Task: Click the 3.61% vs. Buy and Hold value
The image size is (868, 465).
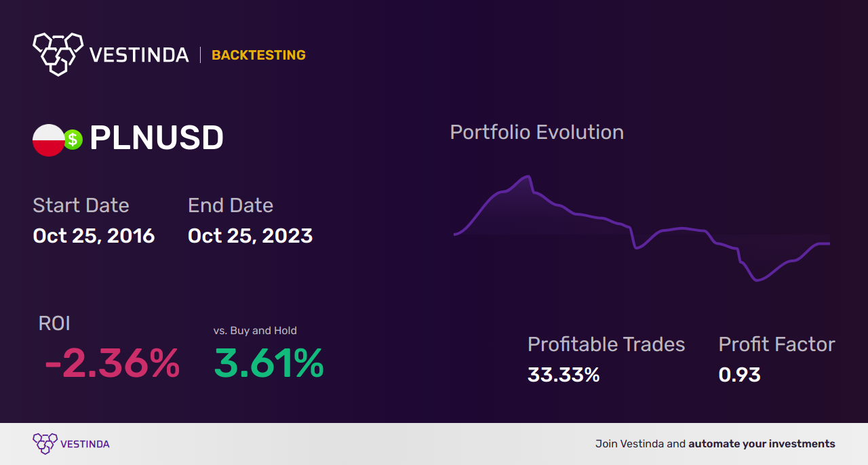Action: click(x=269, y=363)
